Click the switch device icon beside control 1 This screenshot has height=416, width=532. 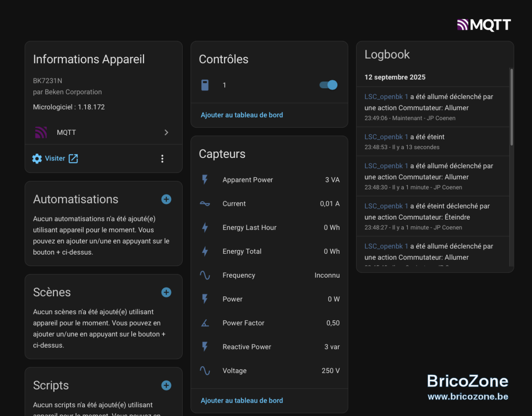point(205,85)
